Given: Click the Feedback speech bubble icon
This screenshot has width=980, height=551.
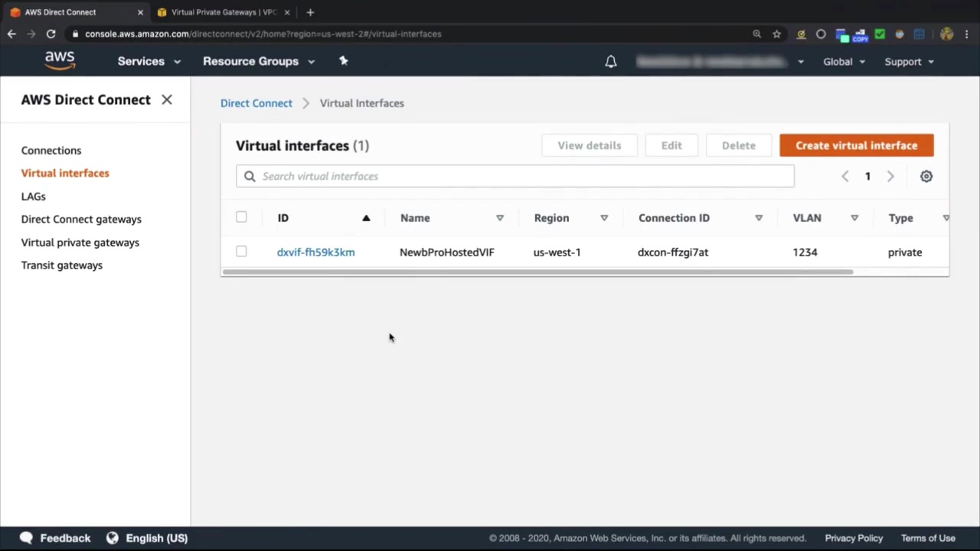Looking at the screenshot, I should [26, 538].
